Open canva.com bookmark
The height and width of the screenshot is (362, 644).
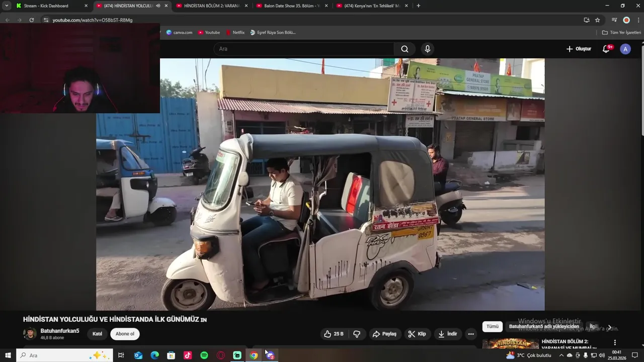(179, 32)
